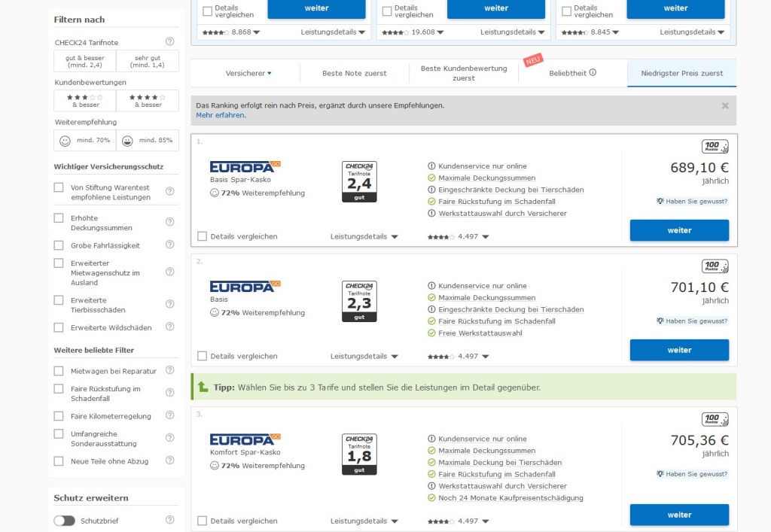This screenshot has width=771, height=532.
Task: Select Niedrigster Preis zuerst tab
Action: 682,73
